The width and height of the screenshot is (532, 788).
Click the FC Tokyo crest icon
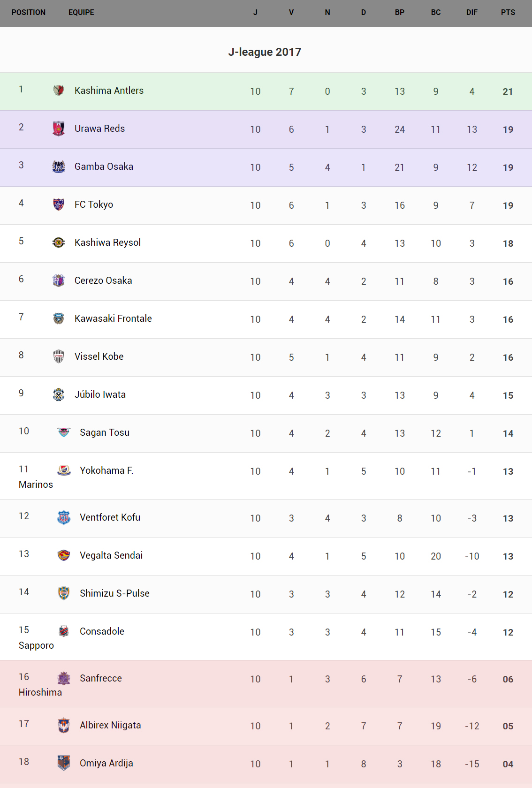tap(59, 205)
